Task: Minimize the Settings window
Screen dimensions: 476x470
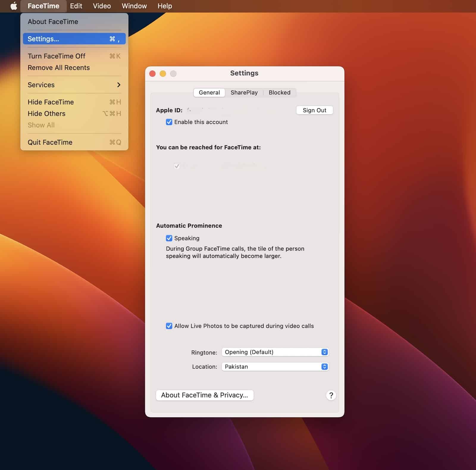Action: [163, 74]
